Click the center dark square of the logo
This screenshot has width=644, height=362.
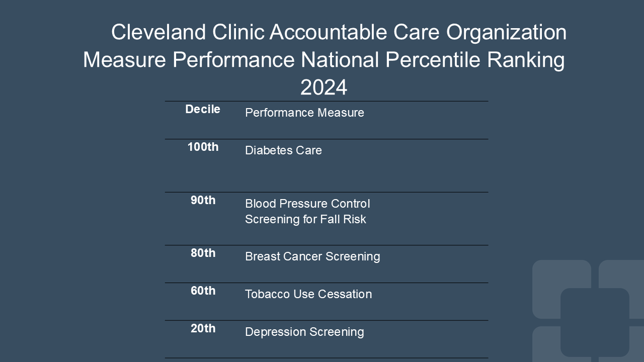click(x=595, y=322)
